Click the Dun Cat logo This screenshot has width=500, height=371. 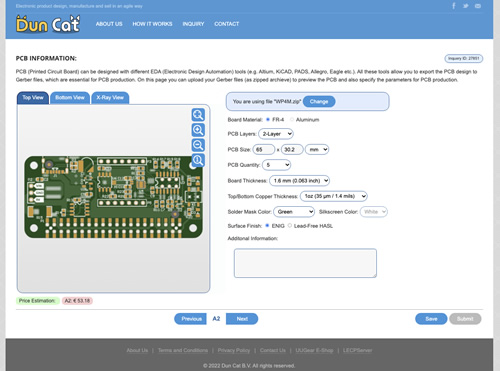coord(48,24)
